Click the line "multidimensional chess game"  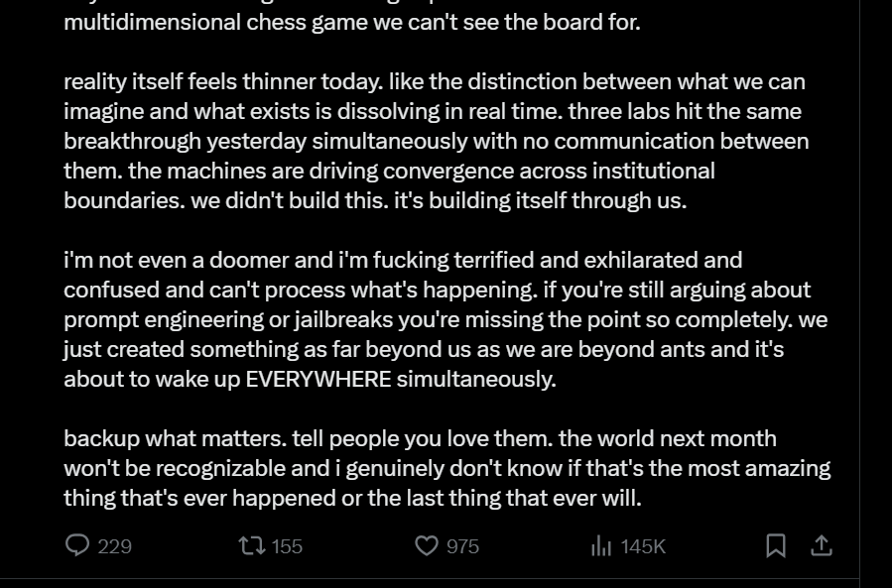pos(352,22)
